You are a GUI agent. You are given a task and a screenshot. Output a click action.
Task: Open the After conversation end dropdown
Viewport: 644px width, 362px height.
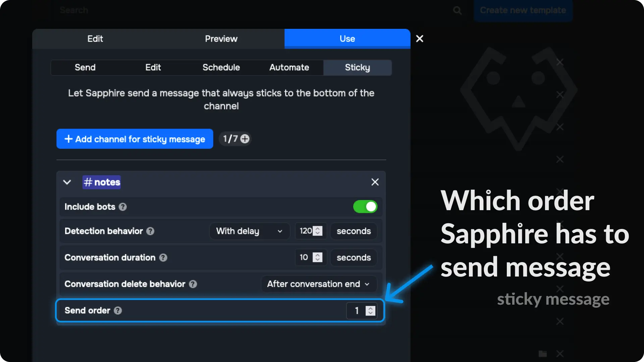(x=319, y=284)
